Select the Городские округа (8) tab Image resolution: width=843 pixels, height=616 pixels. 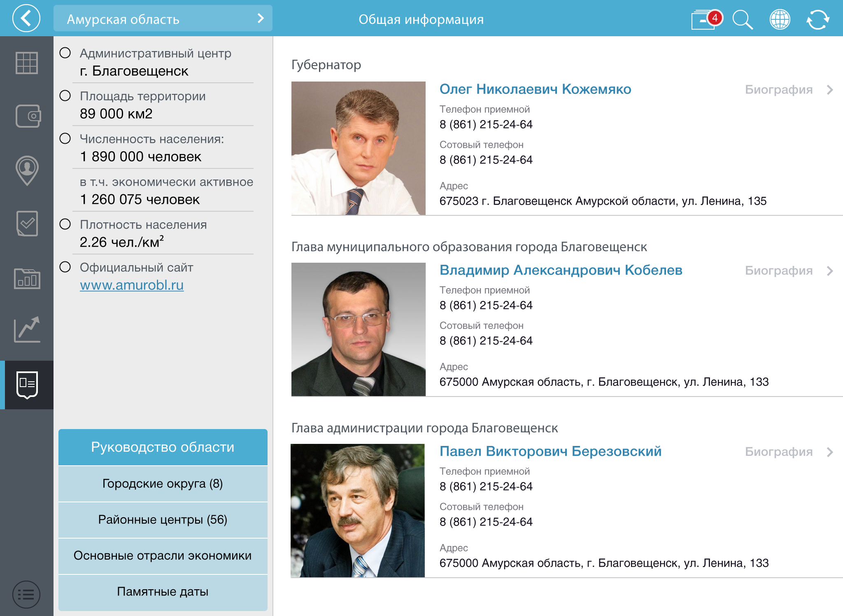click(x=163, y=483)
